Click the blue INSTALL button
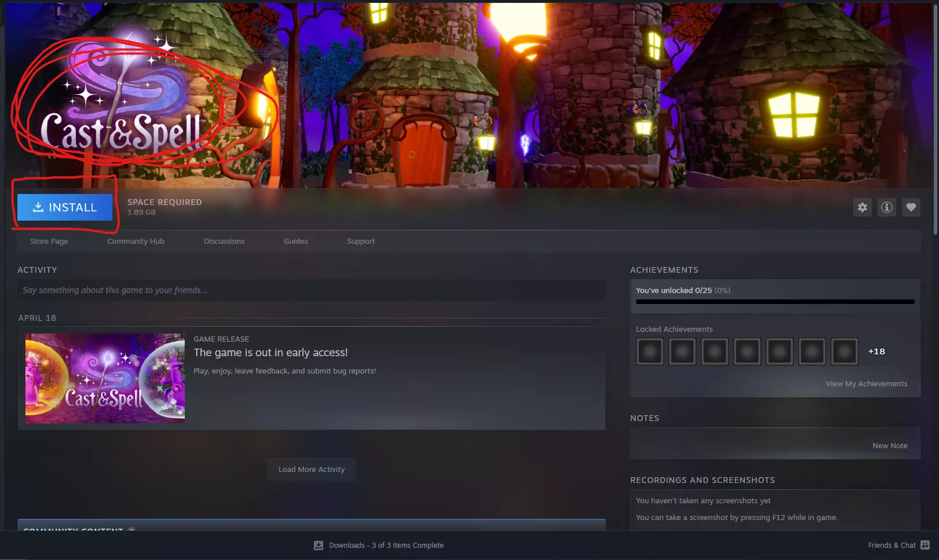 tap(65, 207)
